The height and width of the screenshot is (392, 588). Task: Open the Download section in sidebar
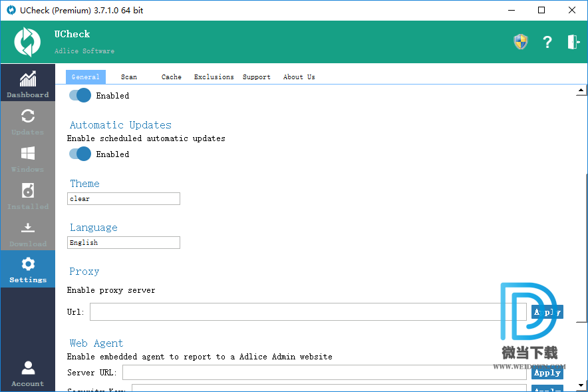(x=27, y=232)
